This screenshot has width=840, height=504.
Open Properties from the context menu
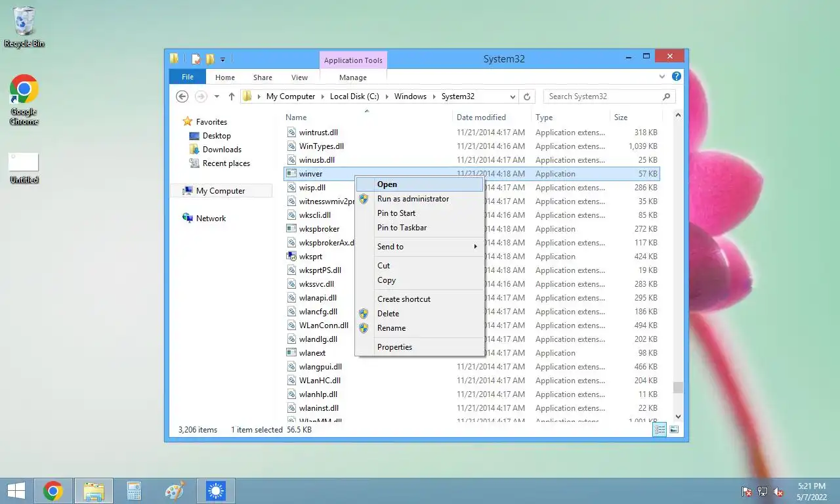point(419,347)
